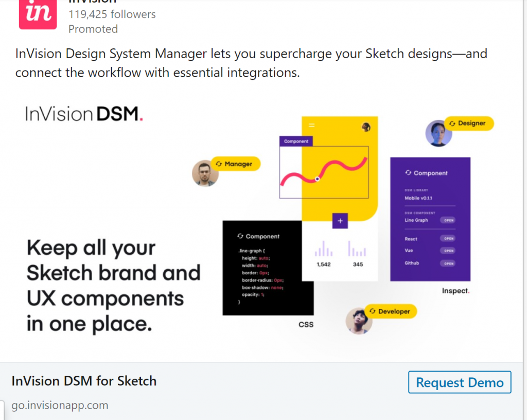The image size is (527, 420).
Task: Click the box-shadow line in CSS code
Action: coord(263,288)
